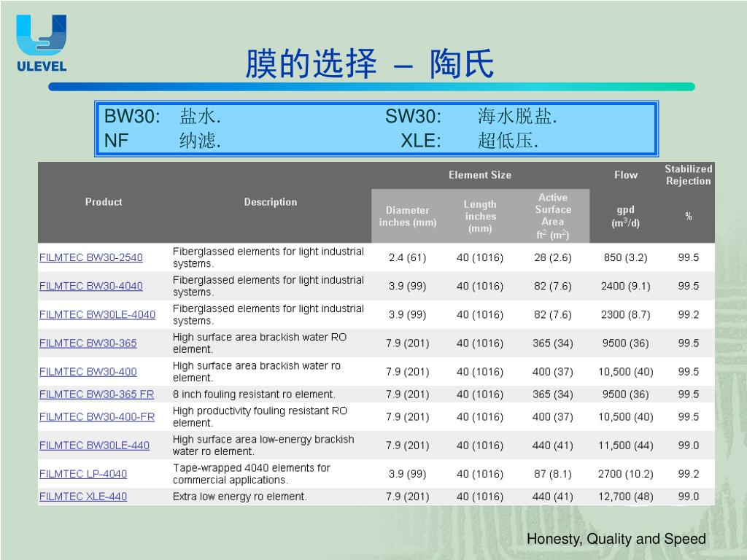
Task: Click length 40 (1016) in LP-4040 row
Action: [x=480, y=474]
